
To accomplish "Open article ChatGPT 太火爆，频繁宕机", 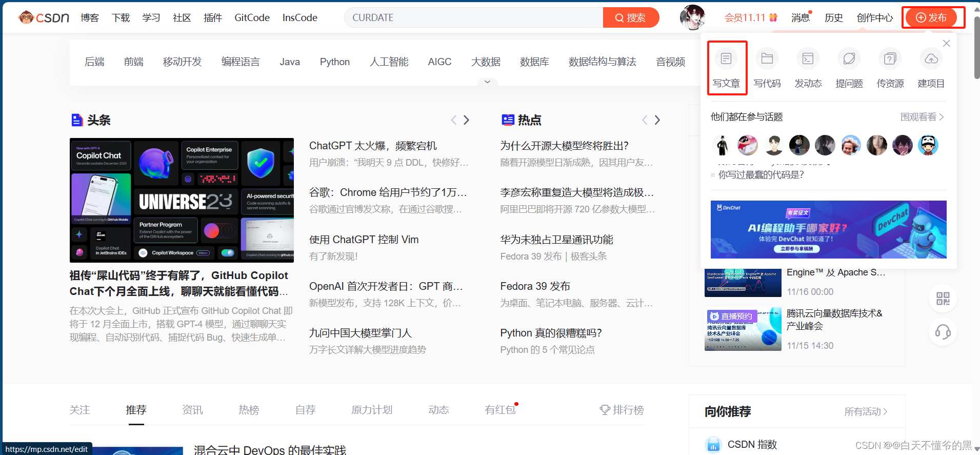I will click(373, 146).
